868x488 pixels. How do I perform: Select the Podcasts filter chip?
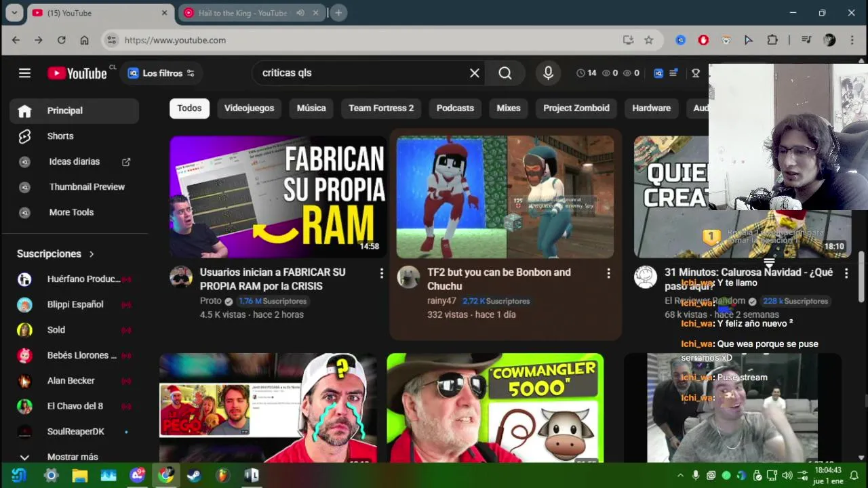[455, 108]
